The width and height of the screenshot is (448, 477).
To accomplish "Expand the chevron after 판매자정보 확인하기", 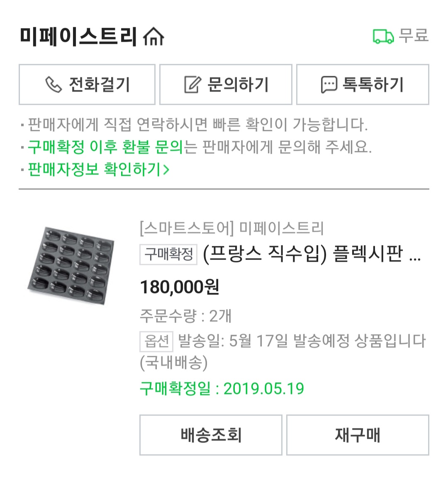I will pyautogui.click(x=166, y=170).
